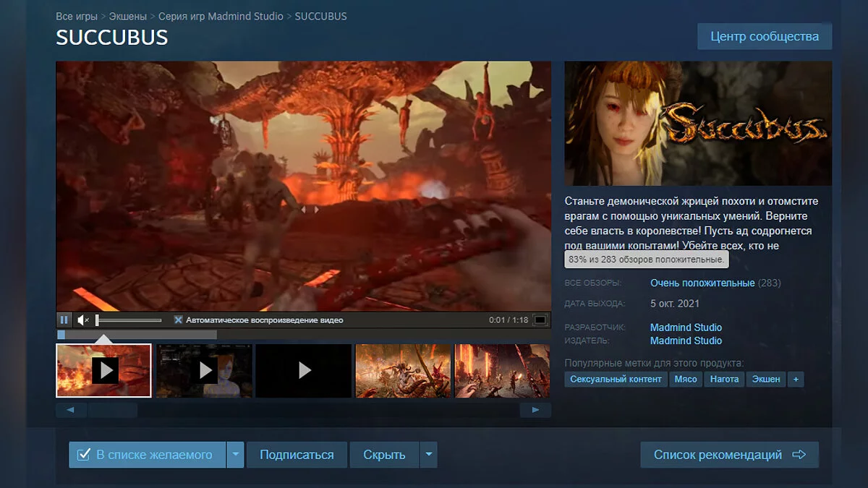
Task: Select the Мясо tag
Action: pyautogui.click(x=684, y=379)
